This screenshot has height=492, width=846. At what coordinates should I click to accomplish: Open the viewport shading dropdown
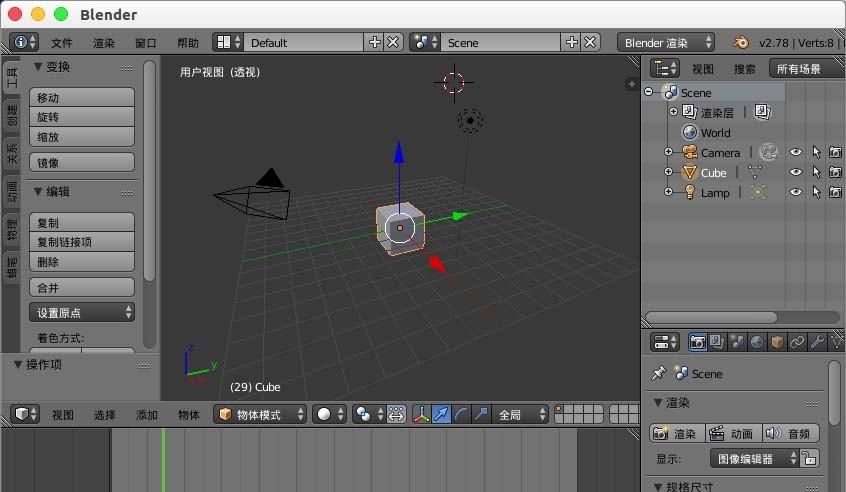click(x=330, y=414)
